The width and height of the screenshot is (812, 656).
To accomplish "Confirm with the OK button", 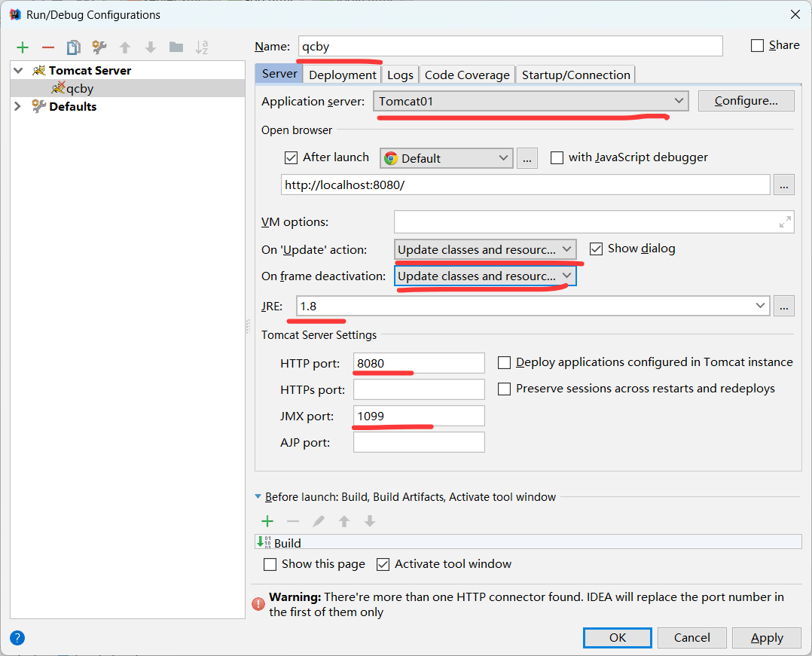I will 618,638.
